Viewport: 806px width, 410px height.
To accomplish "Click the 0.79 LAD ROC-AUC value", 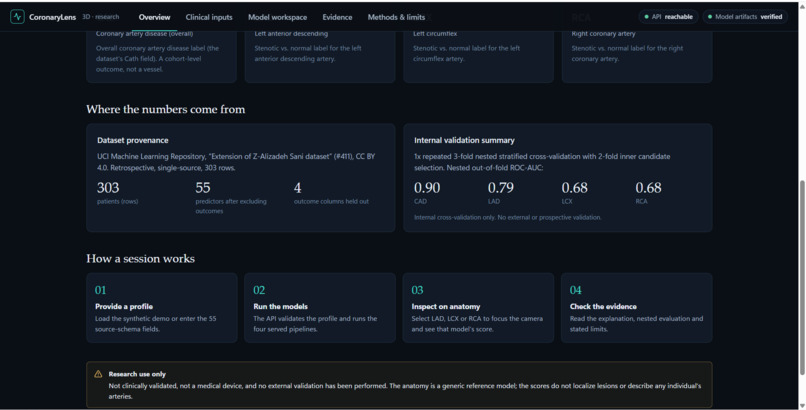I will coord(501,188).
